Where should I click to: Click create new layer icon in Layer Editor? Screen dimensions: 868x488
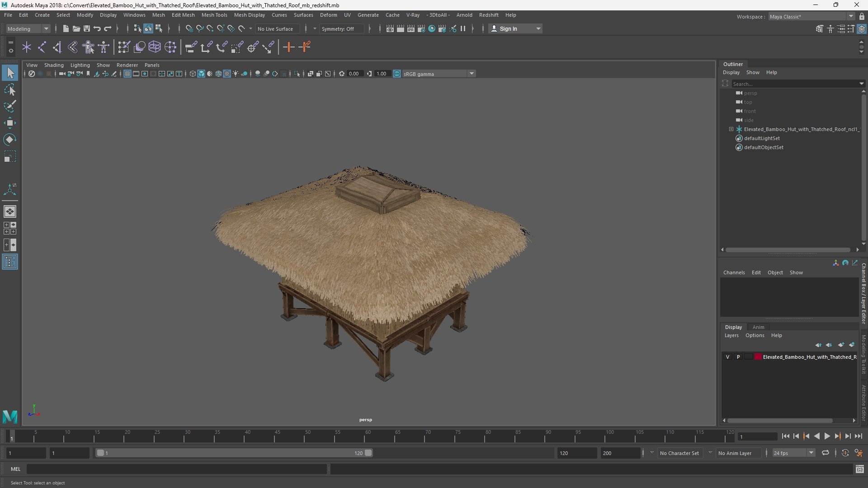point(841,345)
